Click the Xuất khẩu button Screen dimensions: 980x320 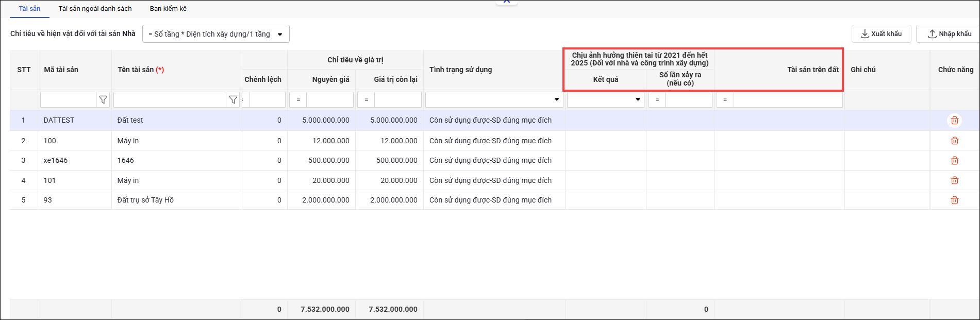pos(881,34)
